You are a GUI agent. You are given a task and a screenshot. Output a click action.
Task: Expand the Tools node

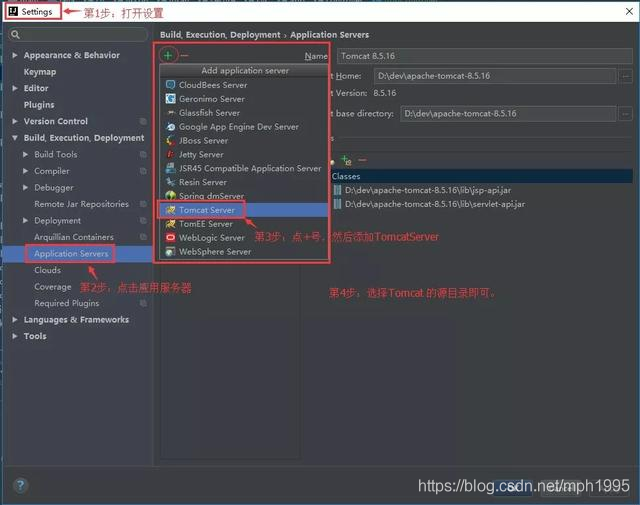click(x=15, y=336)
